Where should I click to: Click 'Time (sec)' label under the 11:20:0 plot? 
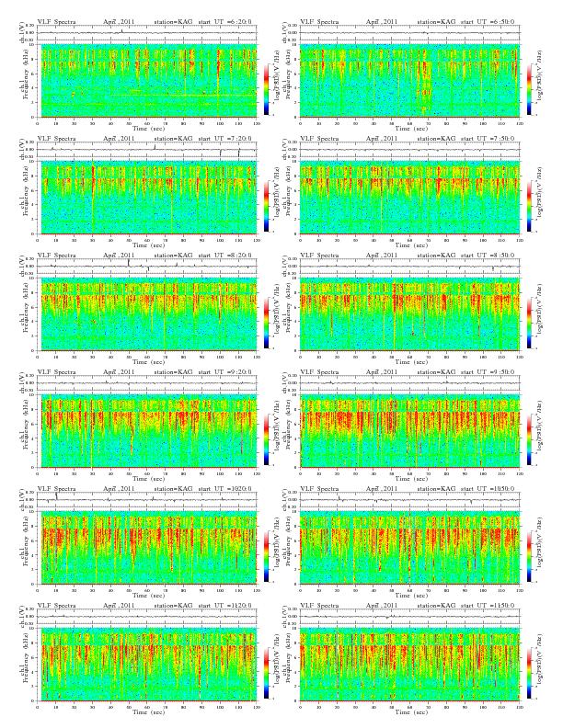pyautogui.click(x=148, y=711)
